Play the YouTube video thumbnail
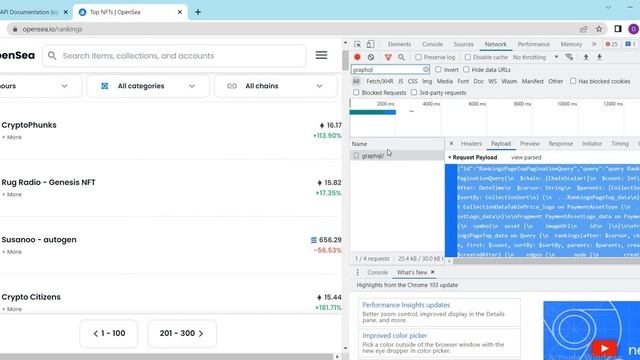640x360 pixels. [x=604, y=348]
